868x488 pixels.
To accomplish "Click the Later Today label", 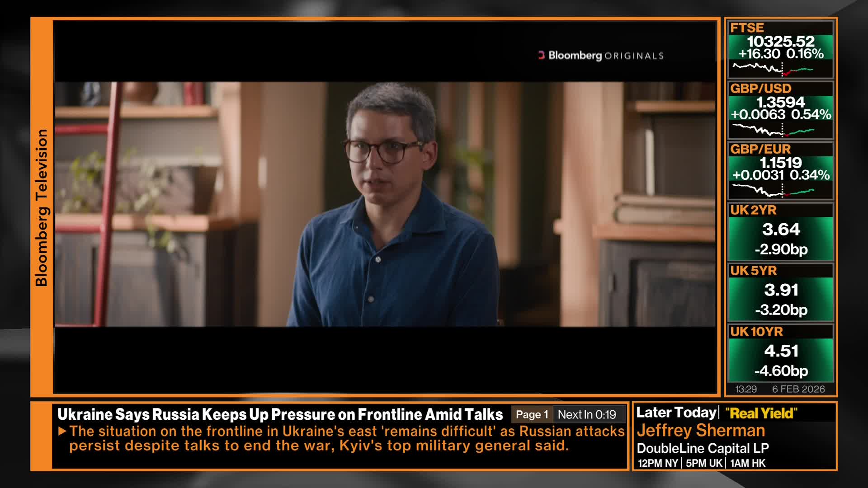I will tap(676, 413).
